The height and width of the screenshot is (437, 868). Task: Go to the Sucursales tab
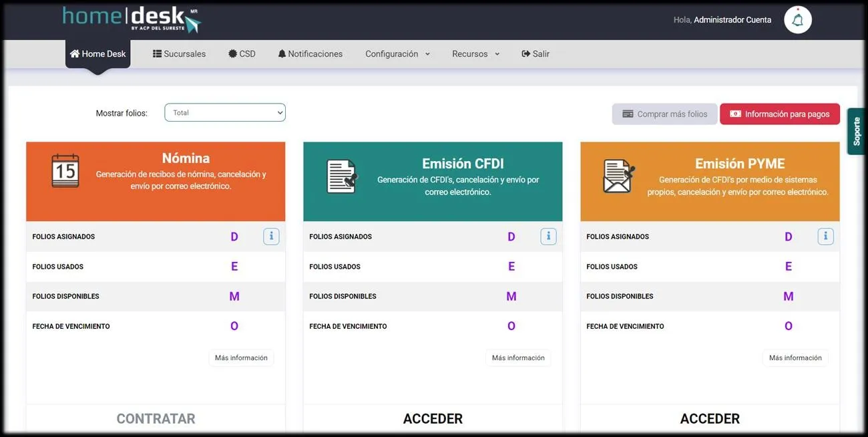pyautogui.click(x=179, y=54)
